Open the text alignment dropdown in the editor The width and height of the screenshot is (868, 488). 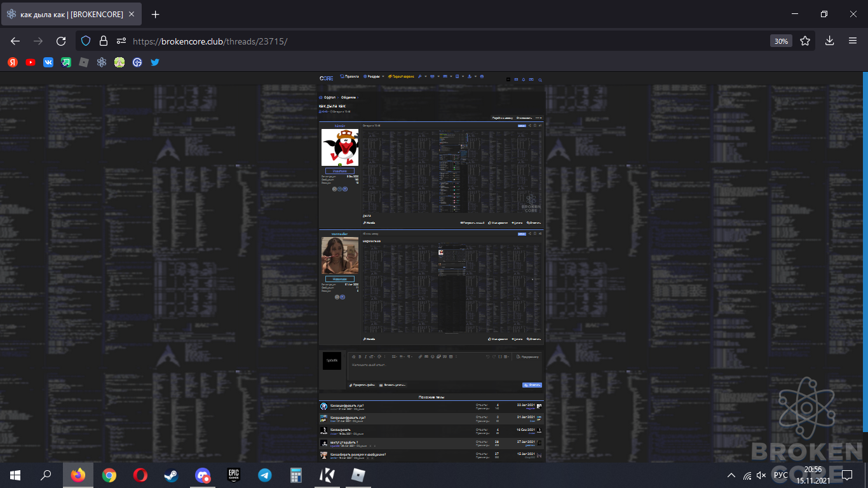pyautogui.click(x=403, y=356)
